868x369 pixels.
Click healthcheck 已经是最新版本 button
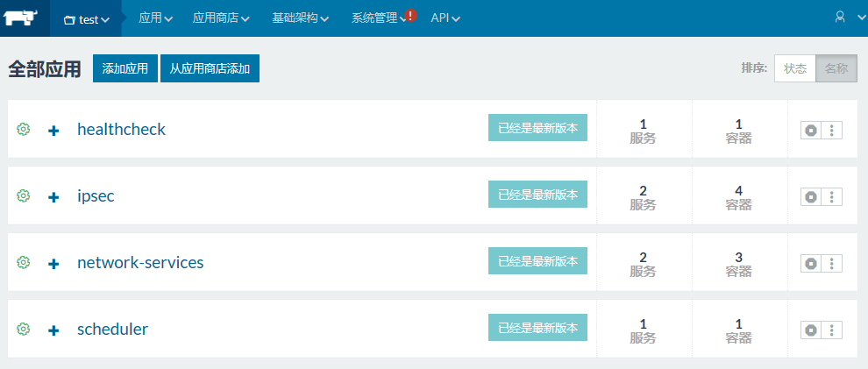(537, 128)
